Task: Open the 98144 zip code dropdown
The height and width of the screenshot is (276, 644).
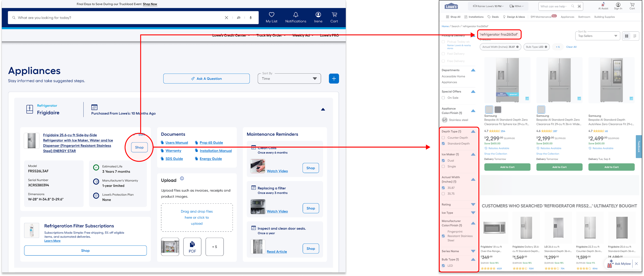Action: [516, 6]
